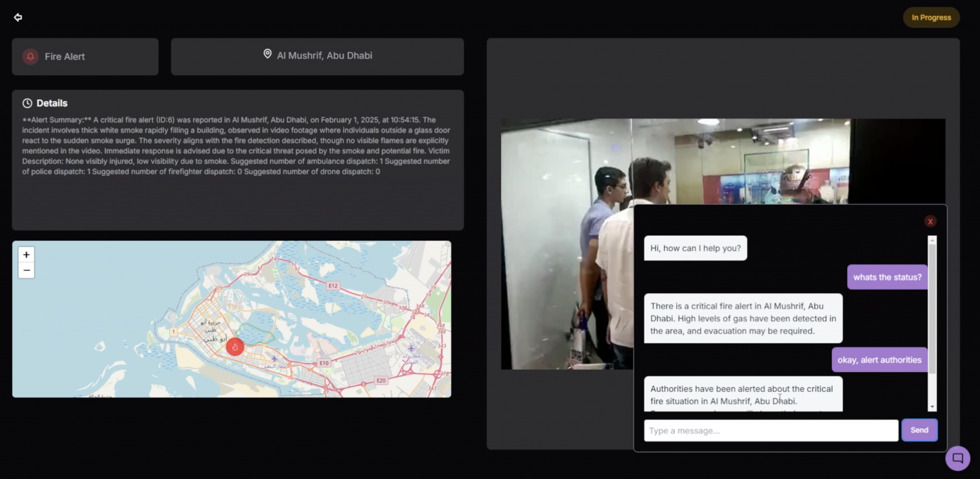Focus the Type a message field
This screenshot has width=980, height=479.
(x=770, y=431)
